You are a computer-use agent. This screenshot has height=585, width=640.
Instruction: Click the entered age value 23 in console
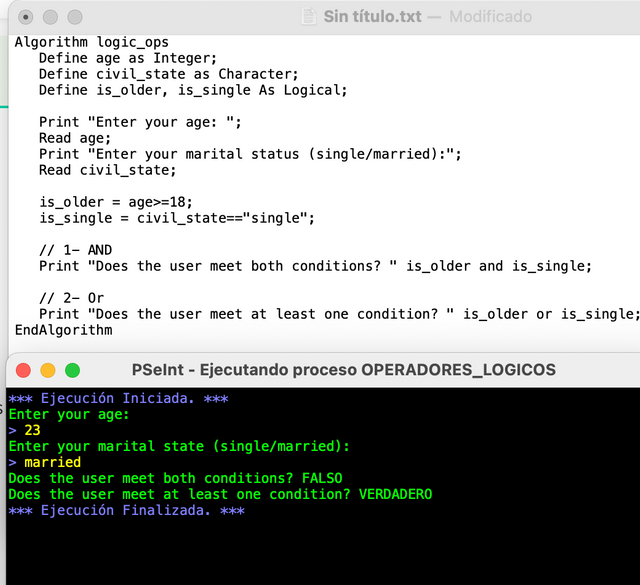coord(32,431)
